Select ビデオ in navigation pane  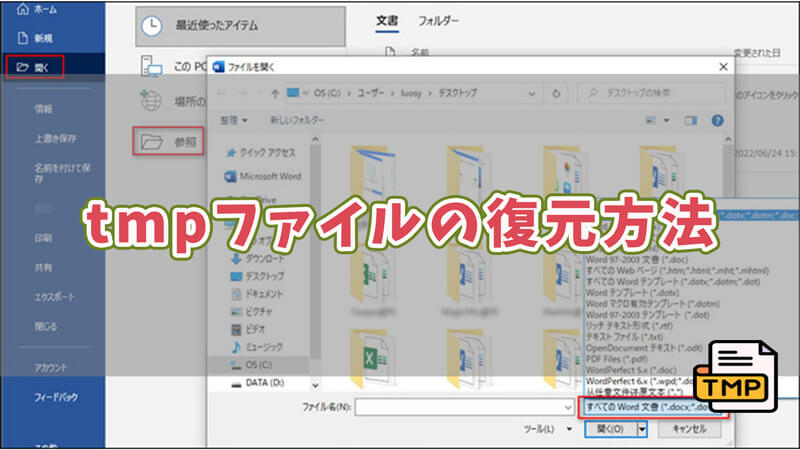tap(248, 329)
